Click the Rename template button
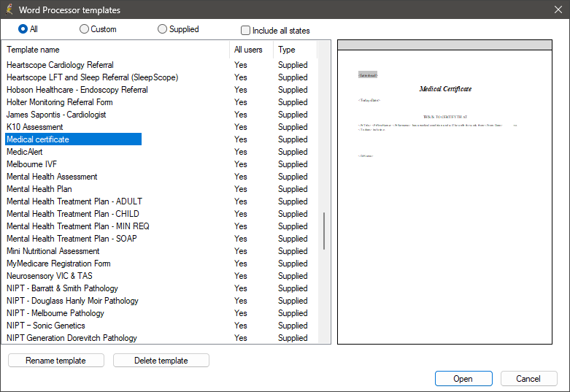The image size is (570, 392). click(56, 361)
